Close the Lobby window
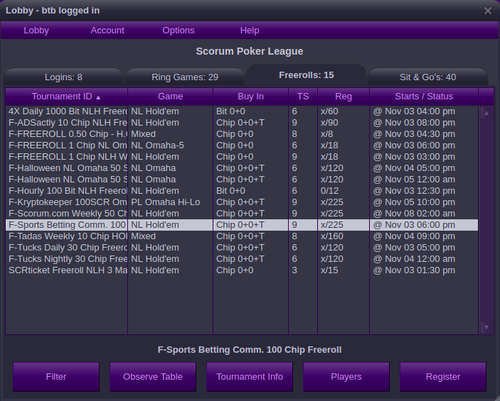 [488, 11]
